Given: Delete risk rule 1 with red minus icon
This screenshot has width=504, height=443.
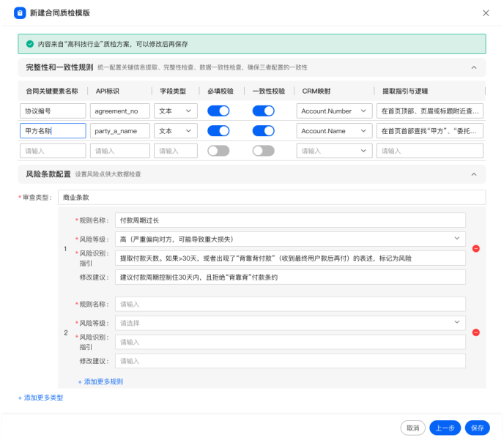Looking at the screenshot, I should point(475,249).
